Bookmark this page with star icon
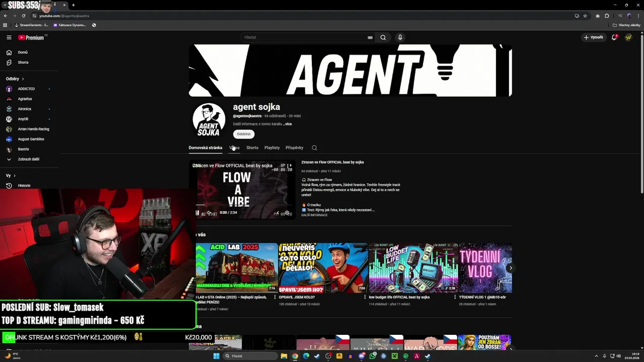644x362 pixels. click(585, 16)
